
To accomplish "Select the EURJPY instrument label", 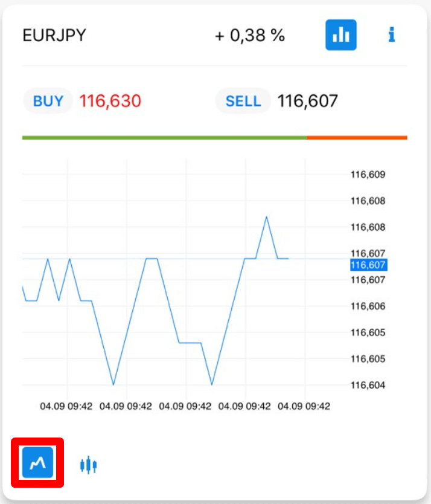I will pyautogui.click(x=54, y=35).
